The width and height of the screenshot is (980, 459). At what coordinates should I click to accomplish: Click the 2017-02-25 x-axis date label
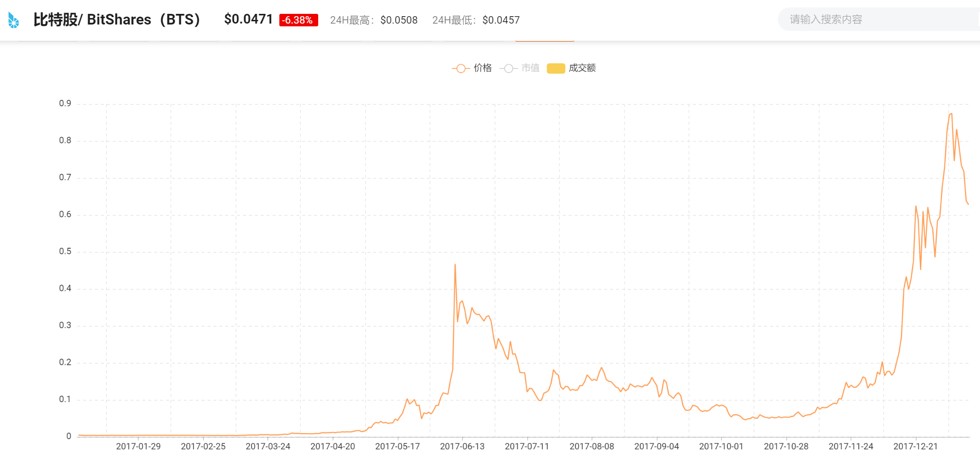pos(203,447)
